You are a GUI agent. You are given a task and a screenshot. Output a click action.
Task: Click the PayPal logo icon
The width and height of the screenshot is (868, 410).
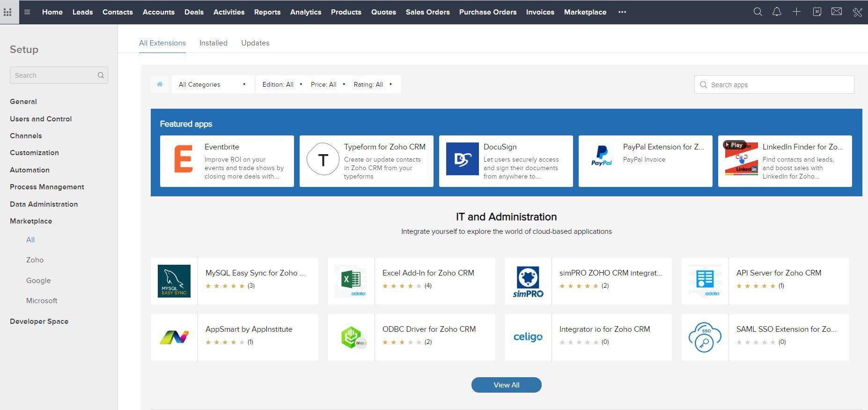[602, 156]
